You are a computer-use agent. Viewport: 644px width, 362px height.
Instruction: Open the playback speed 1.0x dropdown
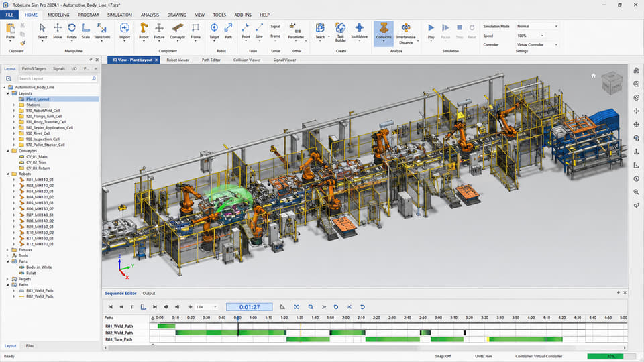point(206,307)
